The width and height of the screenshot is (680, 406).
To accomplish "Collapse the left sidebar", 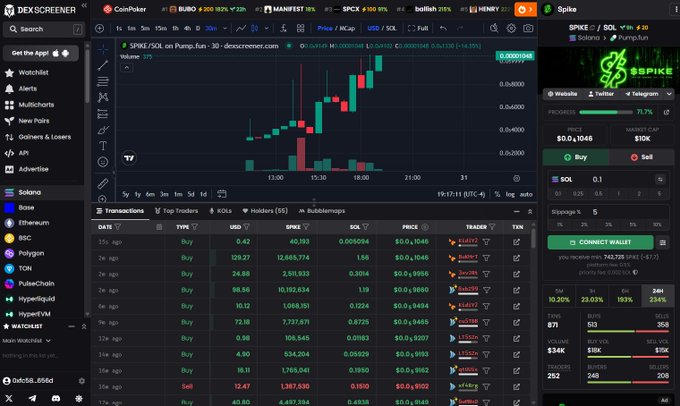I will coord(84,6).
